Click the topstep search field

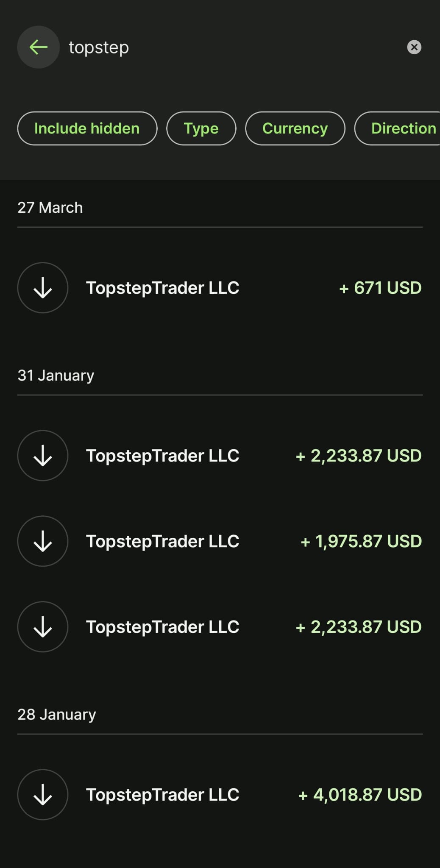tap(229, 47)
